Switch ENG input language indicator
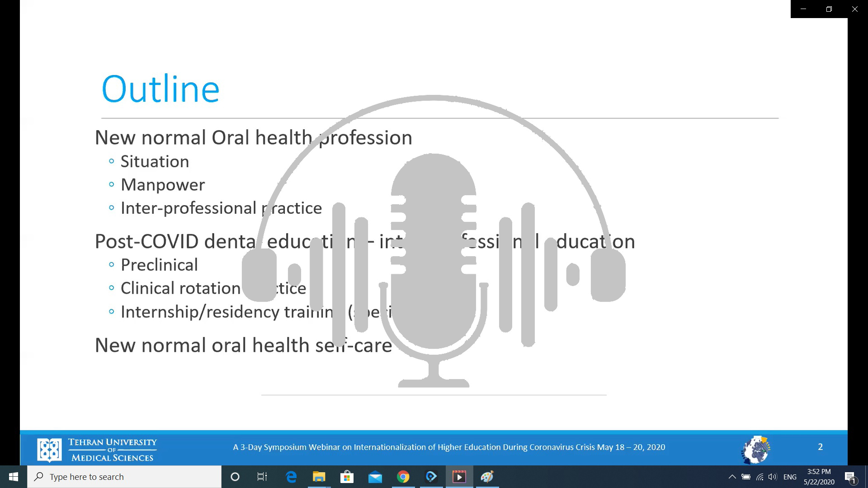868x488 pixels. (790, 477)
